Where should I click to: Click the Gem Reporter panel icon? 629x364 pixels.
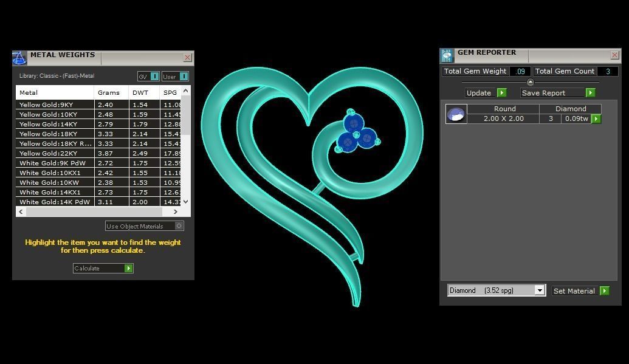[x=447, y=55]
